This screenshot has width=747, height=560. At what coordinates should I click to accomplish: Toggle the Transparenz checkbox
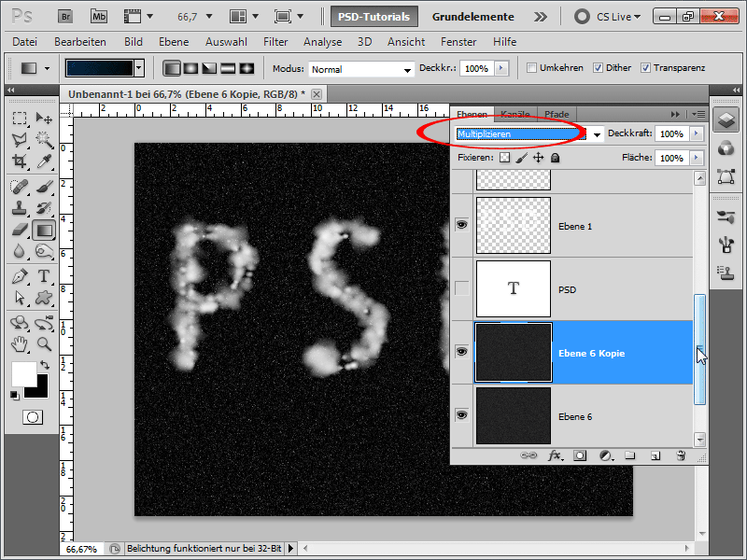[645, 68]
